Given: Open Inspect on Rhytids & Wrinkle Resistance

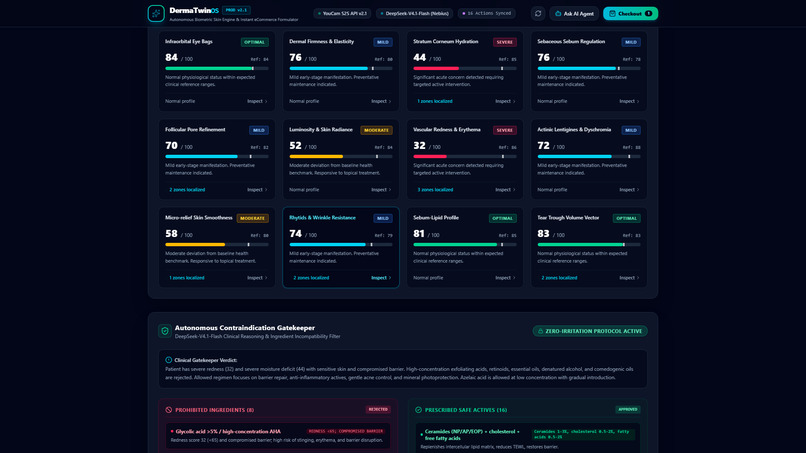Looking at the screenshot, I should point(381,278).
